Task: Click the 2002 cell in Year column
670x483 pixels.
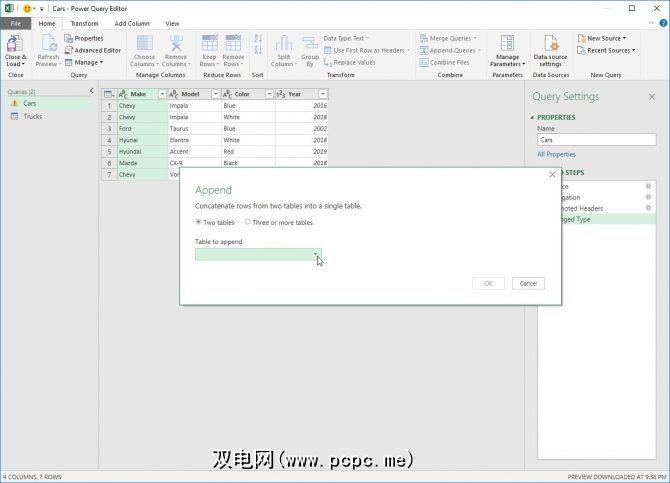Action: pos(302,129)
